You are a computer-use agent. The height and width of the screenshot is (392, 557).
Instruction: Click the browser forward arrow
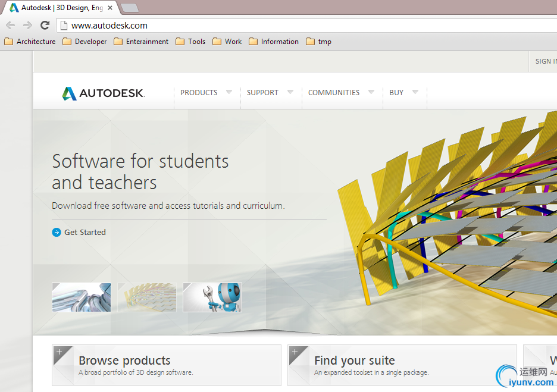pos(27,25)
